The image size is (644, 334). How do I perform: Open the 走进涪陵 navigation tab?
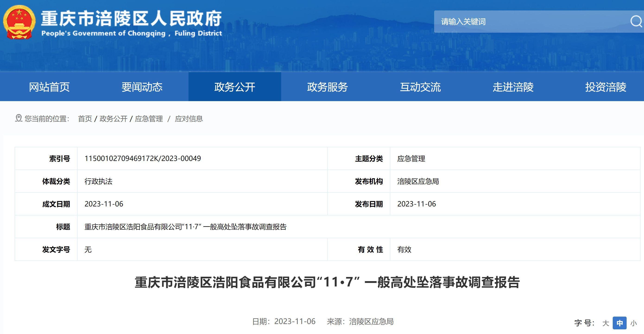tap(513, 87)
